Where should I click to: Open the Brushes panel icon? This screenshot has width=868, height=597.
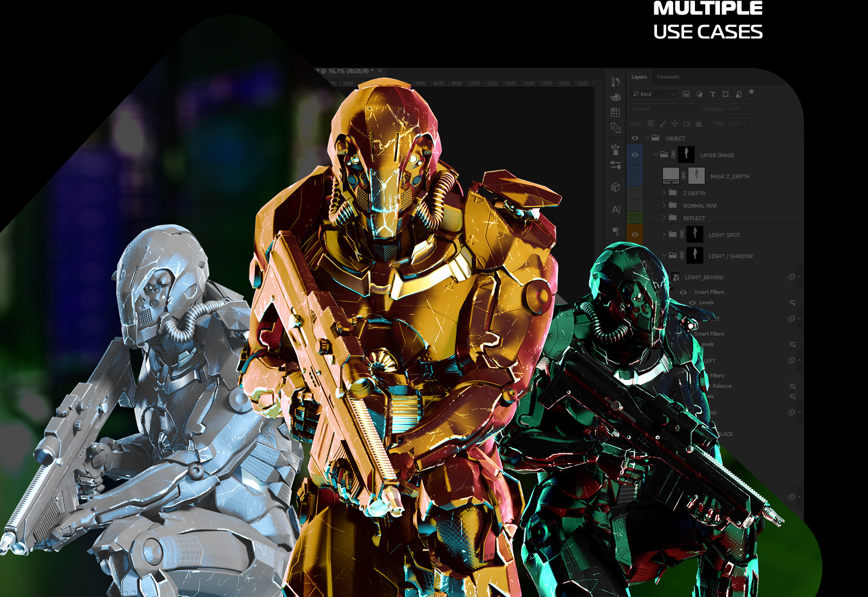click(x=615, y=149)
